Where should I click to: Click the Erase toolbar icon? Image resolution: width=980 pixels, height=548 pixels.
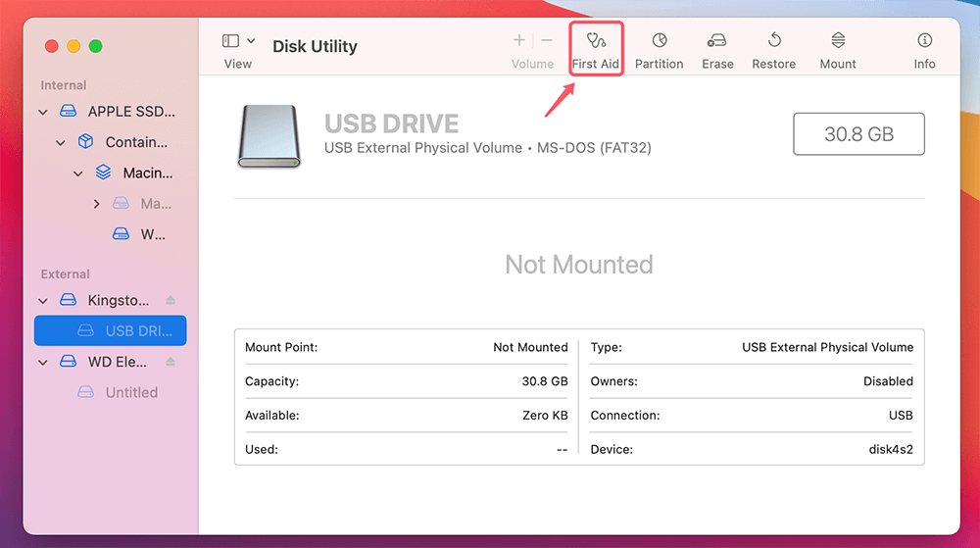tap(717, 50)
